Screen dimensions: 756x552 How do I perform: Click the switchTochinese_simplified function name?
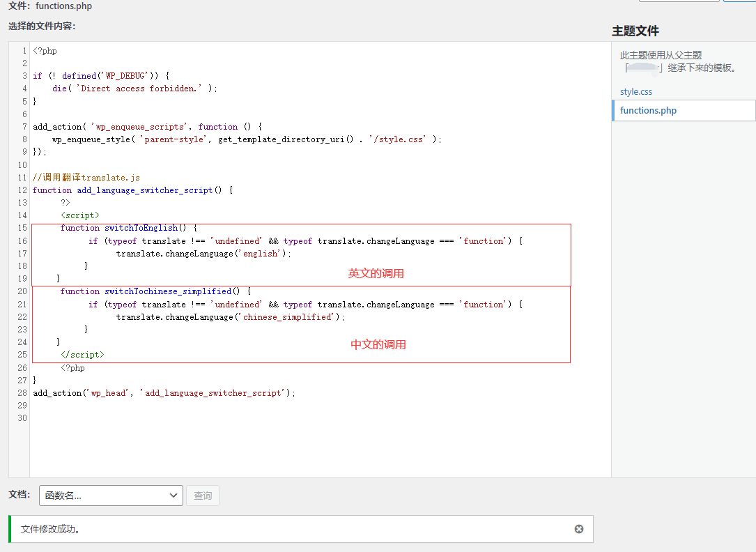[168, 291]
